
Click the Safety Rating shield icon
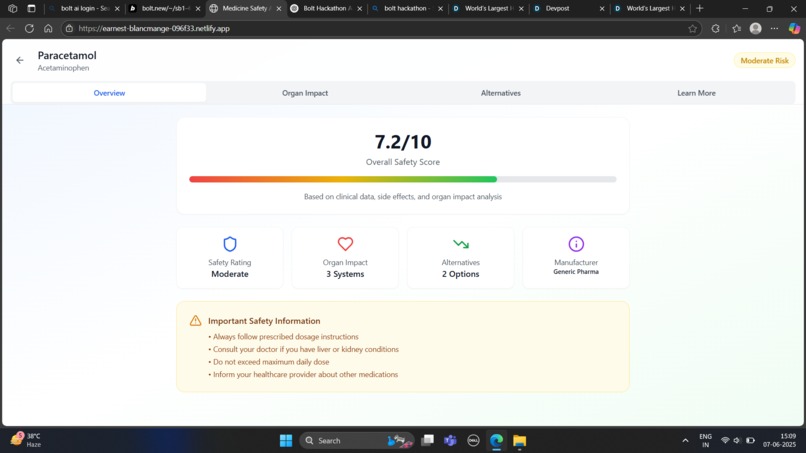pyautogui.click(x=230, y=244)
